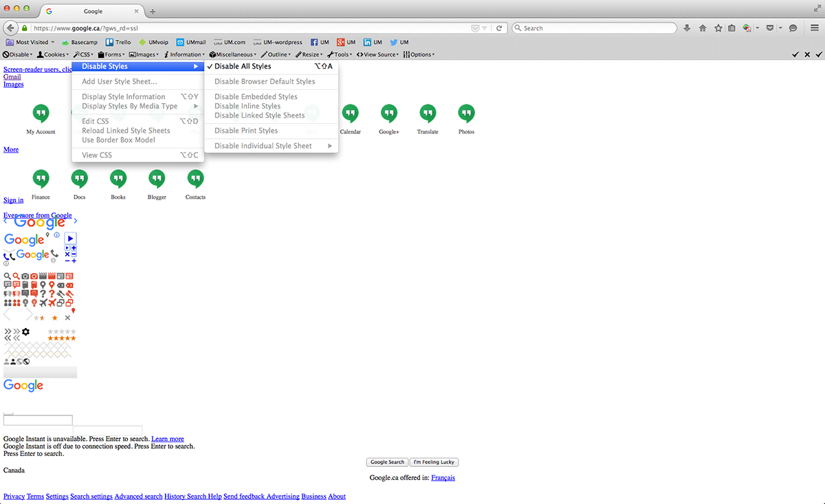Click the green padlock site identity icon
The height and width of the screenshot is (504, 825).
click(x=25, y=28)
